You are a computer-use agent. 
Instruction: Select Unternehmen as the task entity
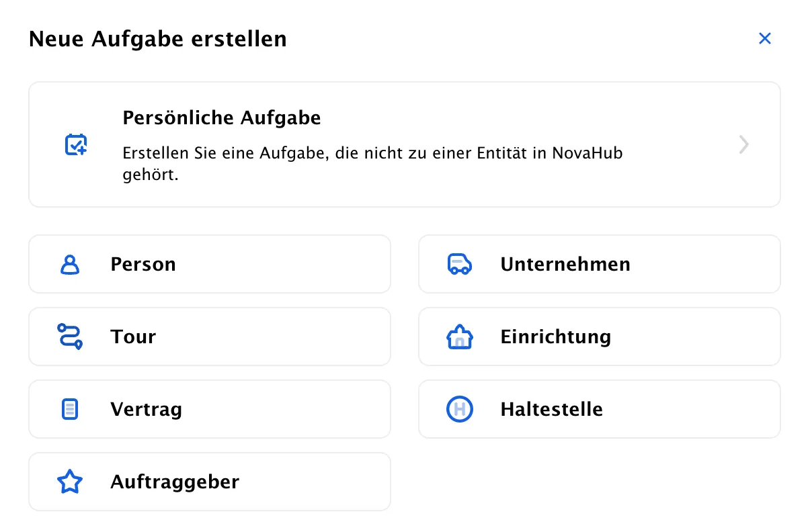(x=600, y=264)
